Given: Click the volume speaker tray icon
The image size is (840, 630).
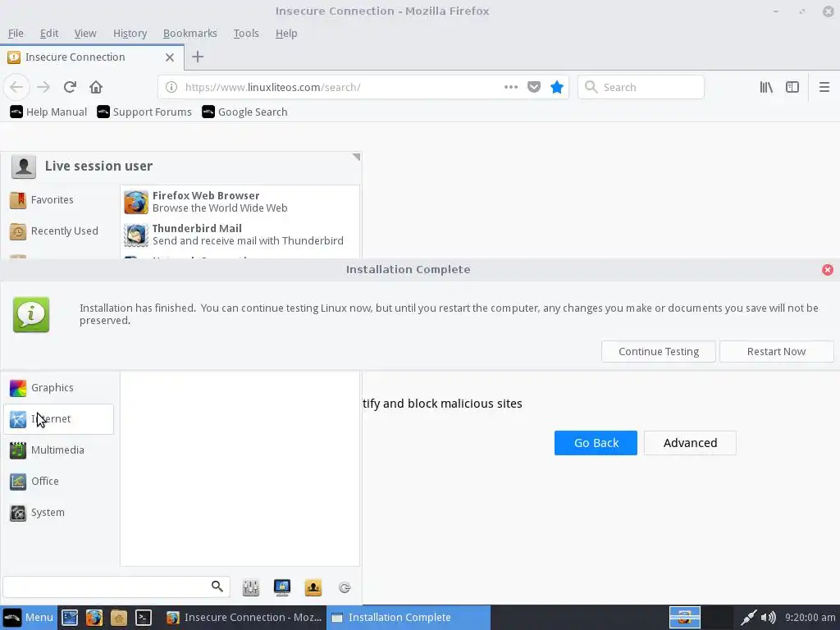Looking at the screenshot, I should 768,618.
